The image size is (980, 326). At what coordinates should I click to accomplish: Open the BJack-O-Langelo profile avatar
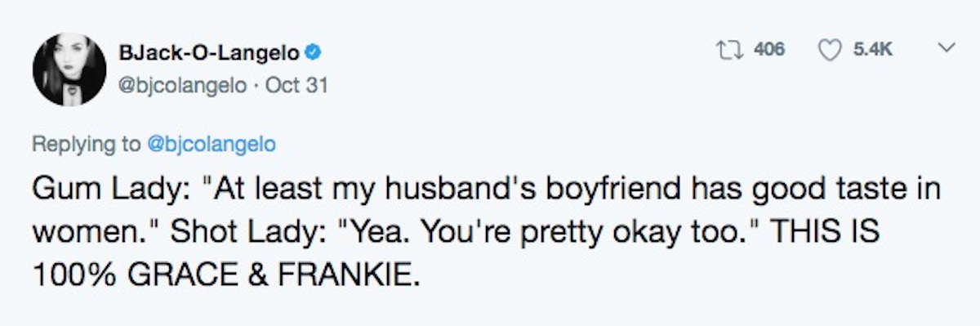[x=69, y=69]
